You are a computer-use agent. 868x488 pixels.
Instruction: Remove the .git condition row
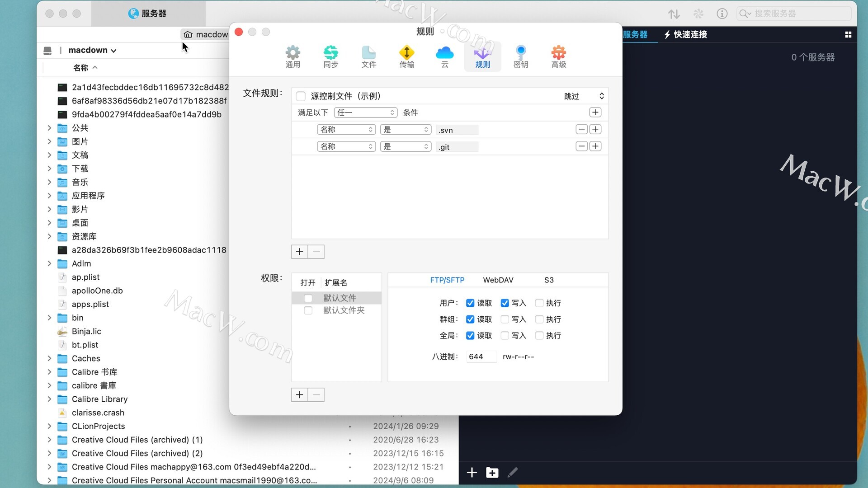[581, 146]
